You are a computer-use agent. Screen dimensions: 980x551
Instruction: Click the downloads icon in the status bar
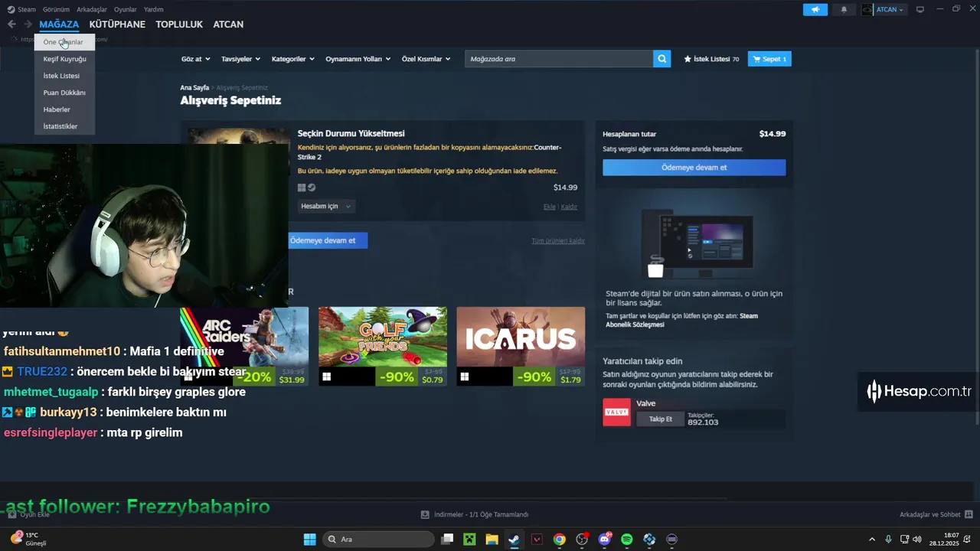[425, 514]
